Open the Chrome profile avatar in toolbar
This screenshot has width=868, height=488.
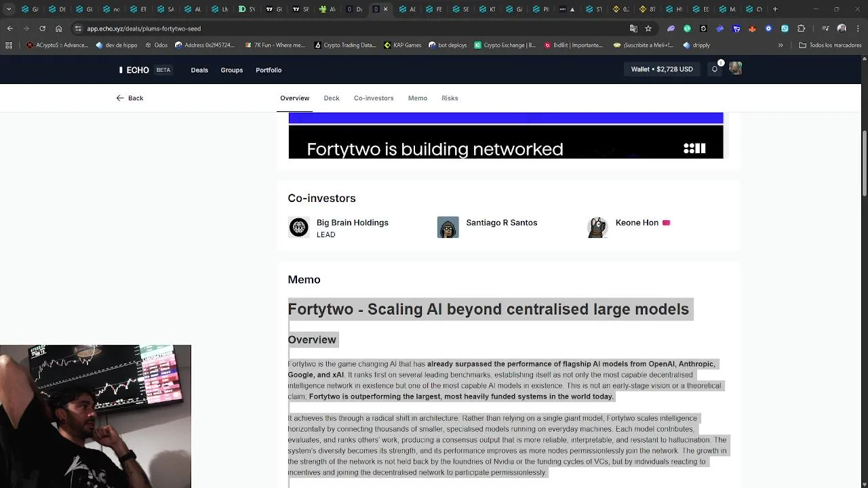(x=842, y=28)
